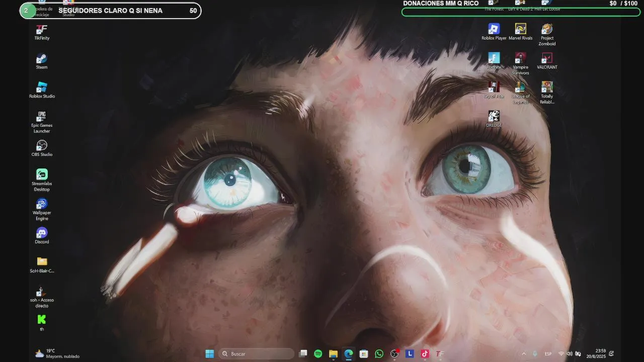
Task: Click the microphone tray icon
Action: 535,354
